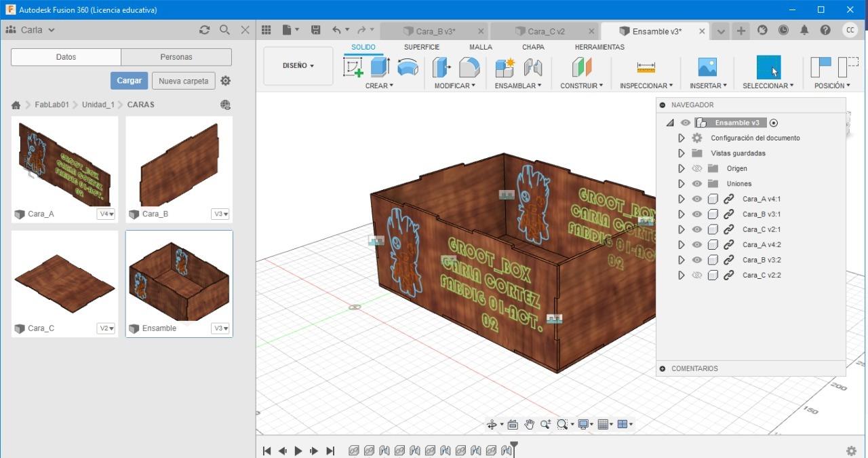Click the Create Sketch tool icon
This screenshot has height=458, width=868.
[x=353, y=67]
